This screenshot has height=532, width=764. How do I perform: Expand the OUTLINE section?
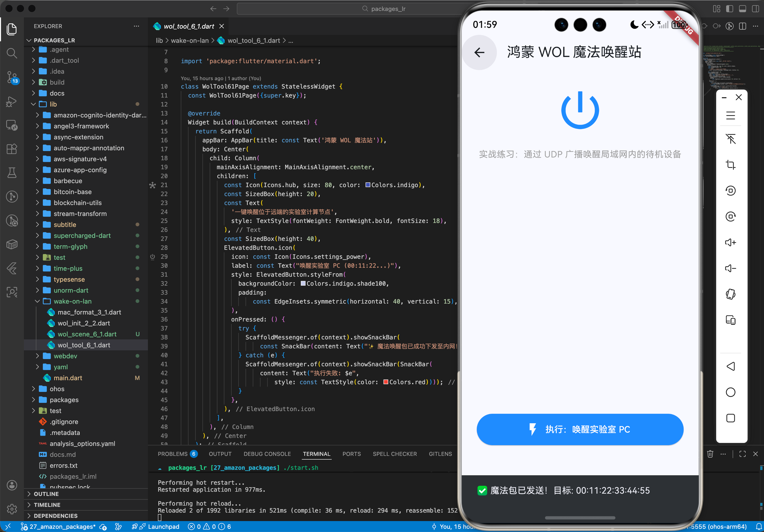46,494
